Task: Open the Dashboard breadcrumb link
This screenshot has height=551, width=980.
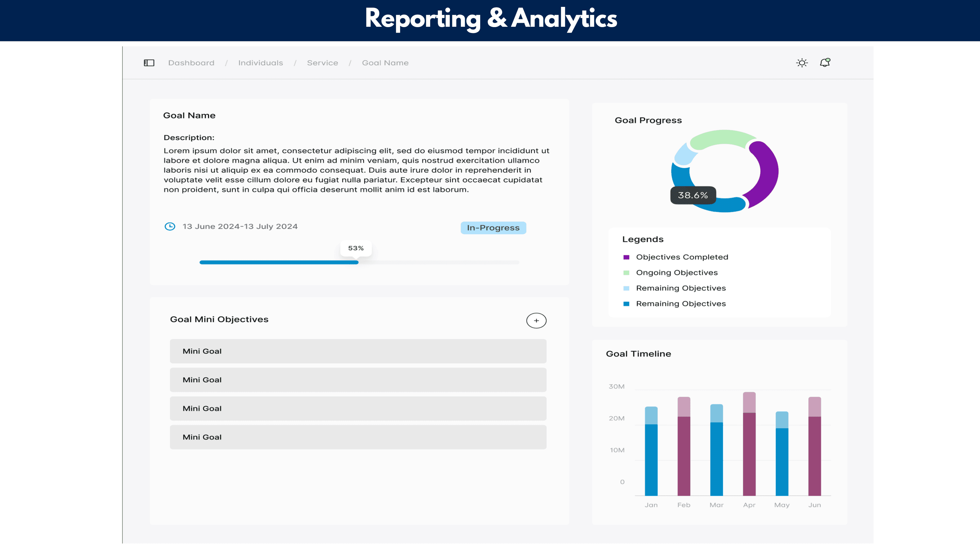Action: [x=191, y=62]
